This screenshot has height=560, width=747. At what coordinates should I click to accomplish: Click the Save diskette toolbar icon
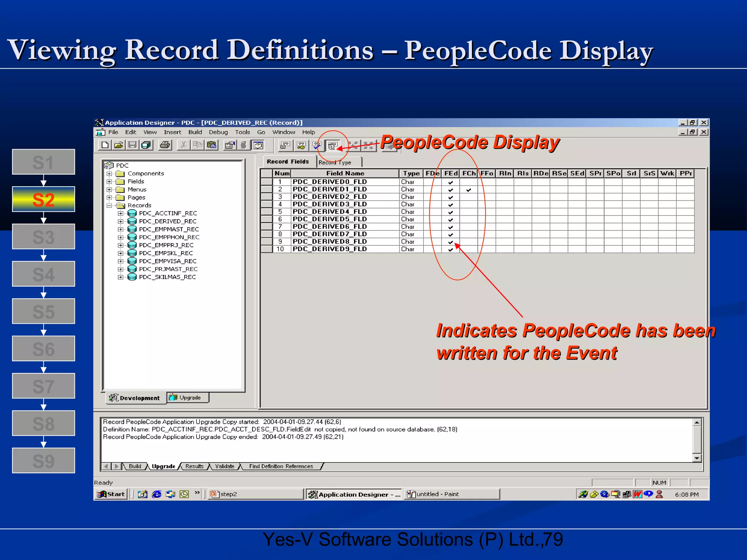(132, 145)
